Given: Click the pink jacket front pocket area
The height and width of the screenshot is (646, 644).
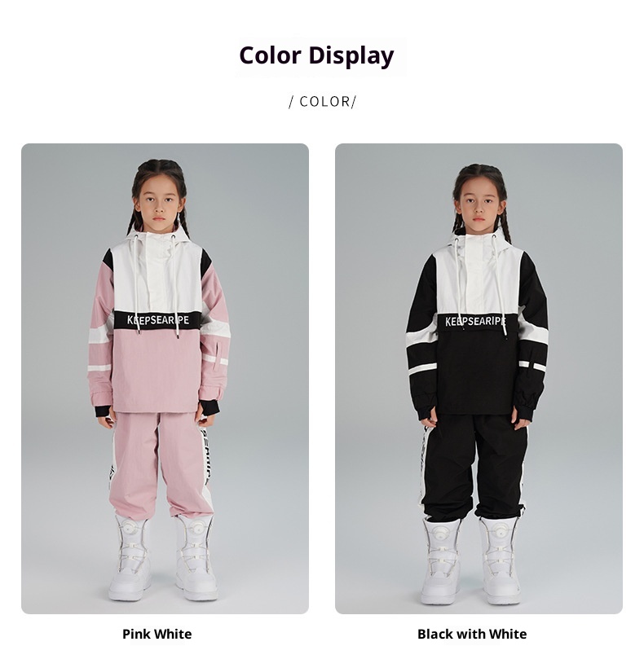Looking at the screenshot, I should click(156, 371).
